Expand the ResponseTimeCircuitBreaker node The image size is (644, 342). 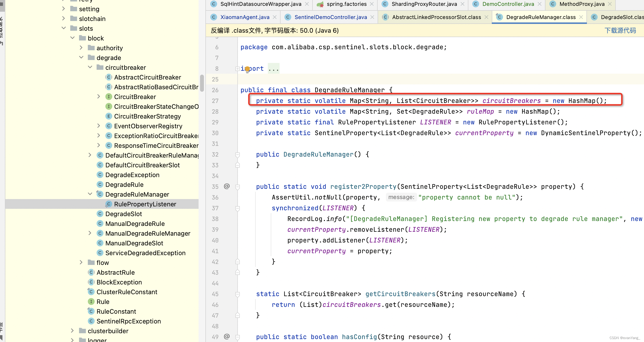pyautogui.click(x=99, y=145)
